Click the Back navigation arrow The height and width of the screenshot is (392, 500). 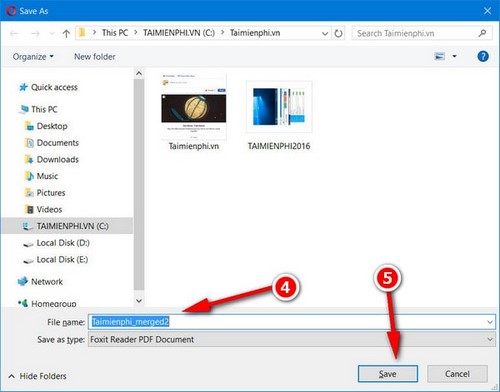[x=14, y=33]
